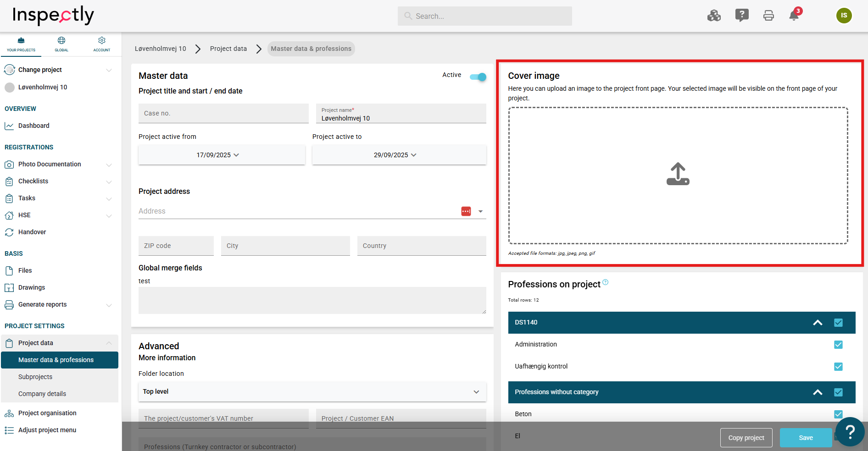Open the round help button at bottom right

point(850,431)
